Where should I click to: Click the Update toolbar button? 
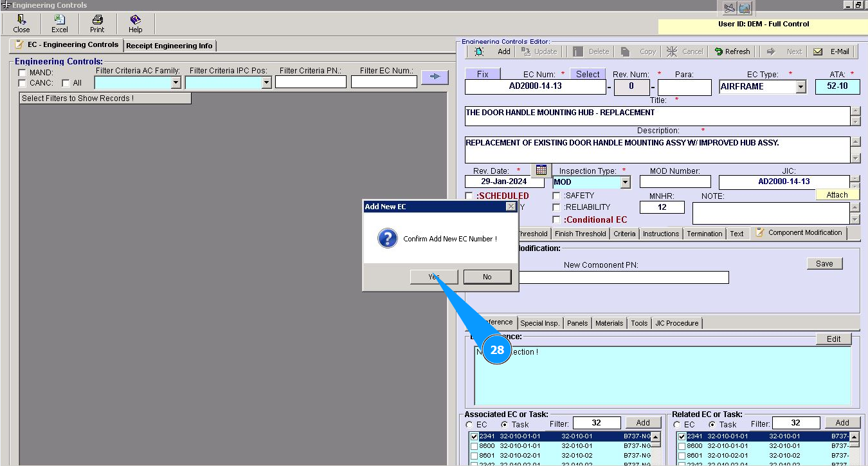click(539, 51)
